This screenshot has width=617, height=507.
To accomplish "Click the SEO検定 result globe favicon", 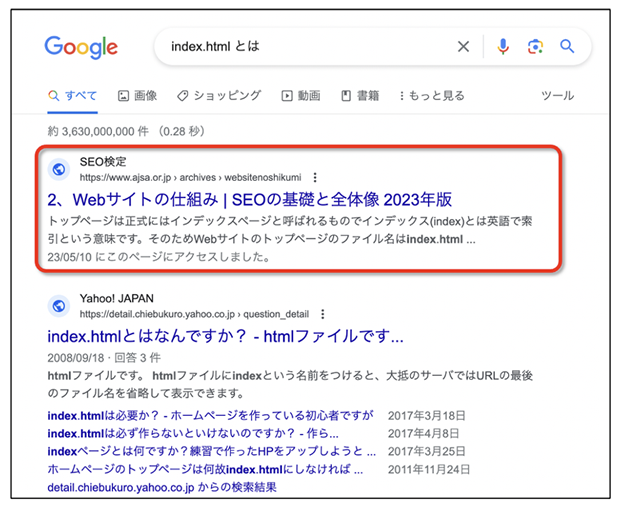I will coord(59,169).
